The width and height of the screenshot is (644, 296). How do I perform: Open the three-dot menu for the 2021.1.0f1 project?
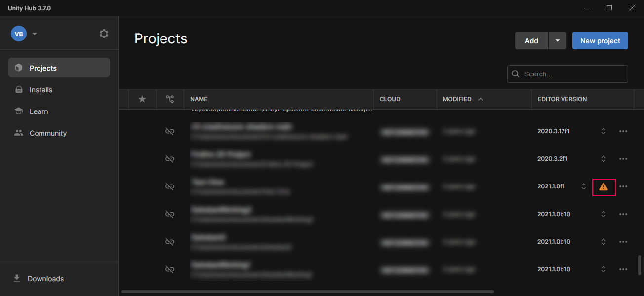(623, 186)
